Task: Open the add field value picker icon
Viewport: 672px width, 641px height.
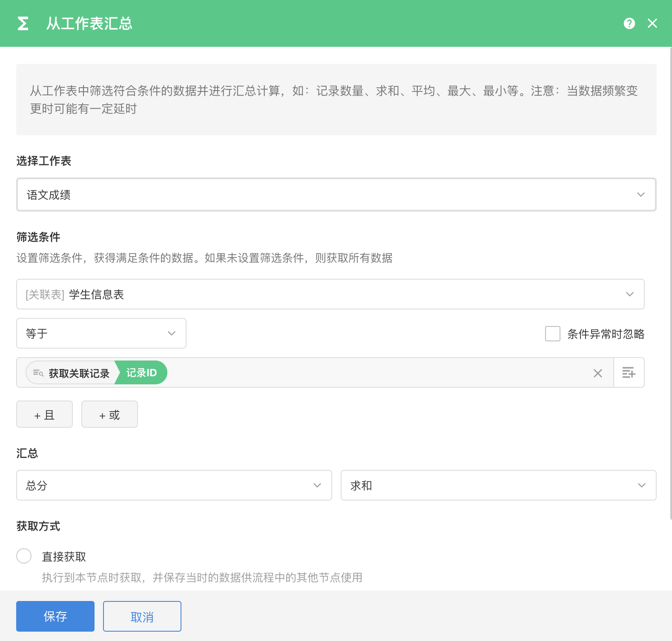Action: 629,373
